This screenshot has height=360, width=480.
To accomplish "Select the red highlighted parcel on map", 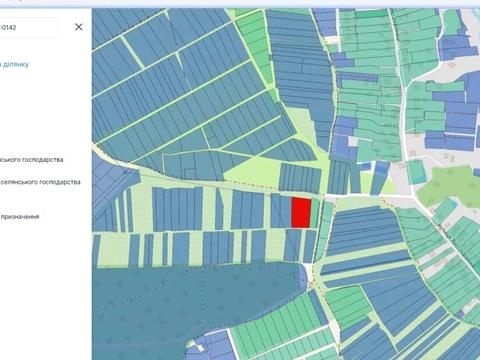I will [301, 213].
